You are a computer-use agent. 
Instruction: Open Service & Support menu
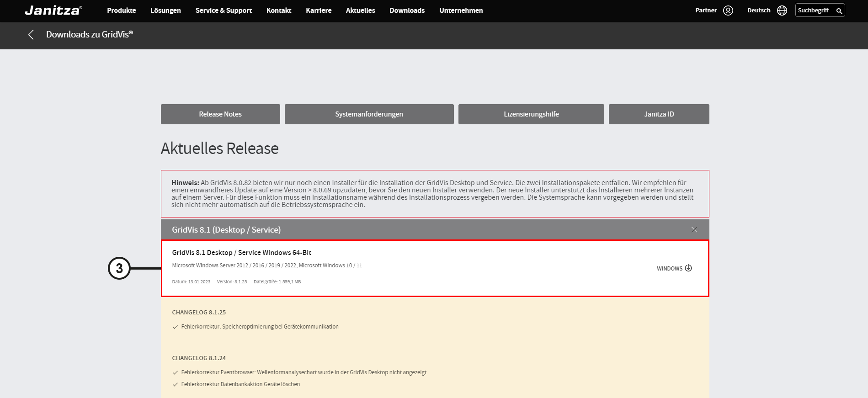click(x=224, y=11)
